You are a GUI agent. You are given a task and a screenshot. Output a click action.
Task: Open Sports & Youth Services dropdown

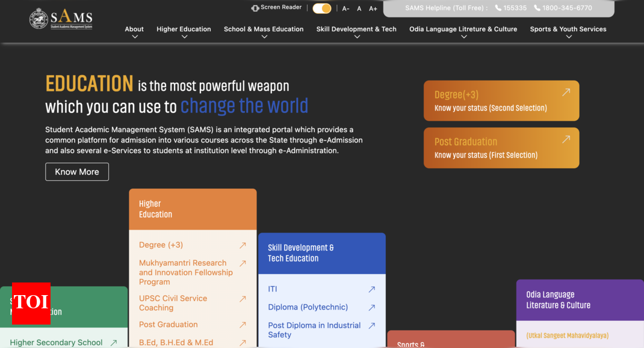click(568, 32)
